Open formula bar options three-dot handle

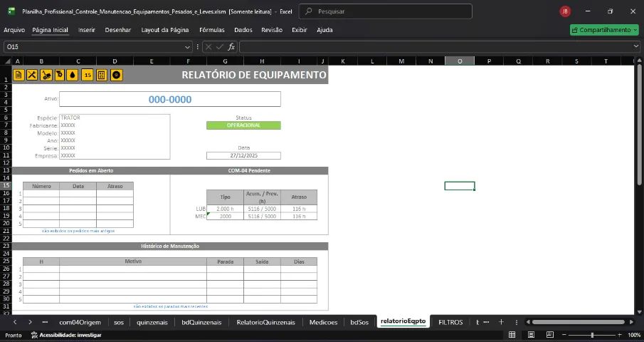198,47
